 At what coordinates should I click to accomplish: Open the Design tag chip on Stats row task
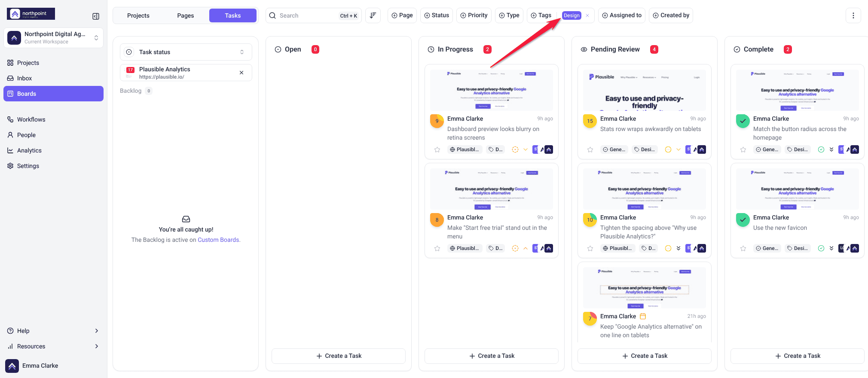point(645,149)
